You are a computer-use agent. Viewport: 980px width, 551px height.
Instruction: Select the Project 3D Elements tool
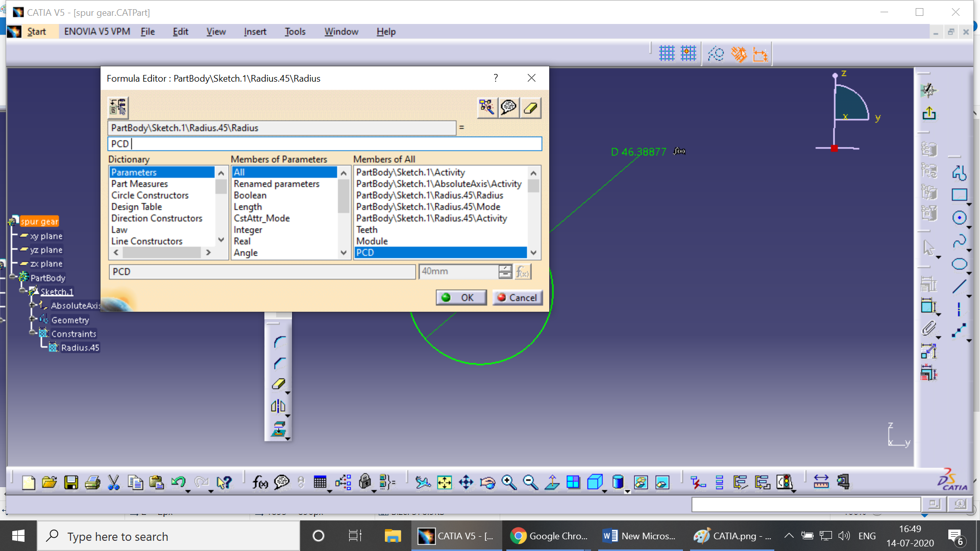point(278,429)
